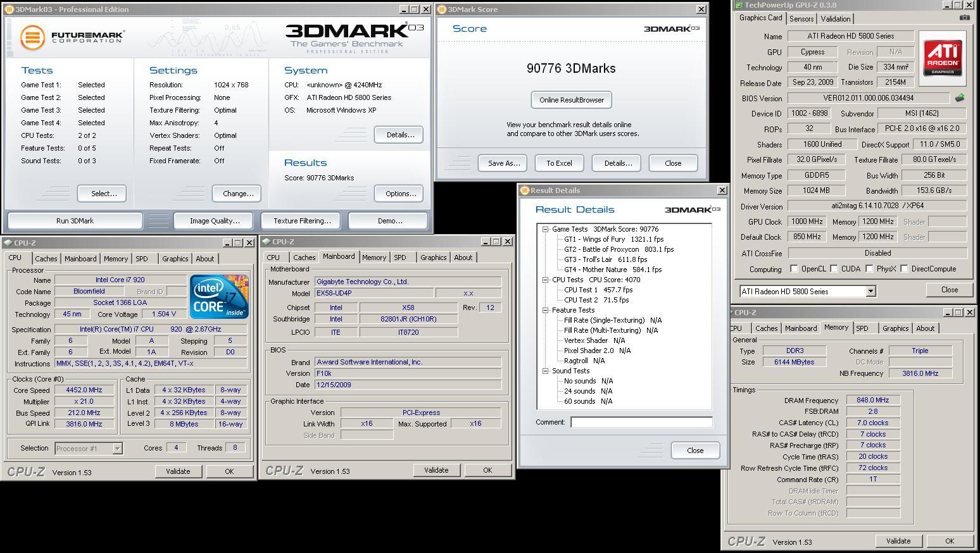Click Close in the GPU-Z window
980x553 pixels.
click(x=949, y=290)
